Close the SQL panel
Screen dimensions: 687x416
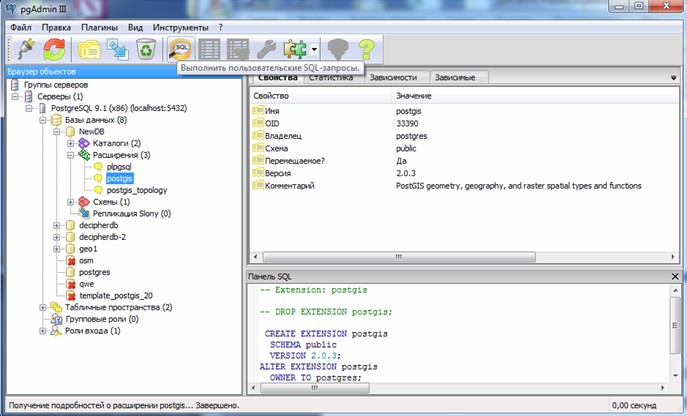676,274
